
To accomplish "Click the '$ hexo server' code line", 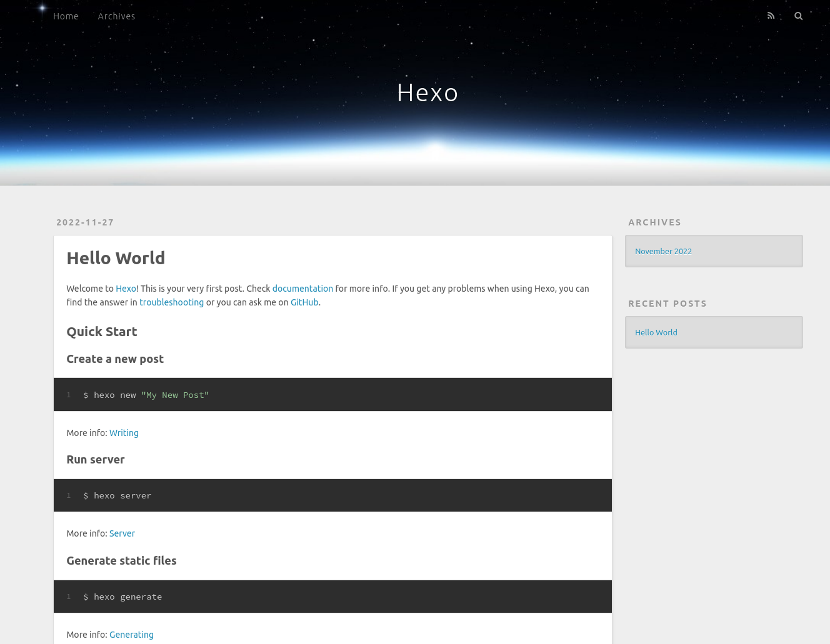I will (117, 495).
